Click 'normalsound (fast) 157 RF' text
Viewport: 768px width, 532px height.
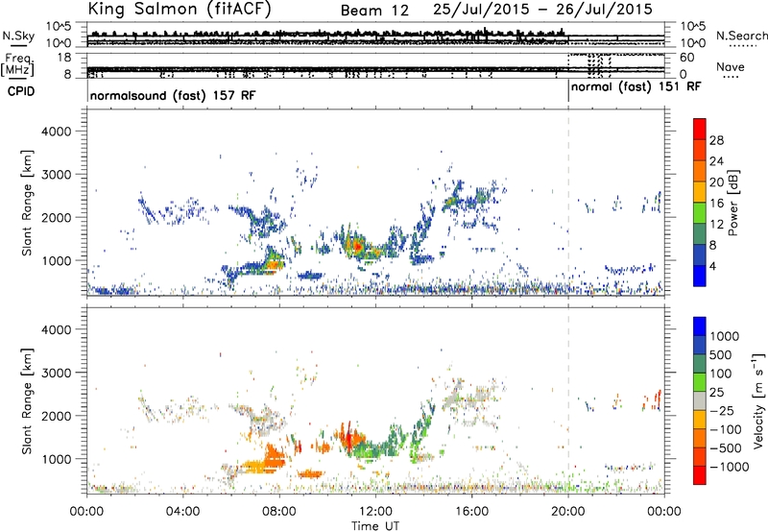point(173,95)
